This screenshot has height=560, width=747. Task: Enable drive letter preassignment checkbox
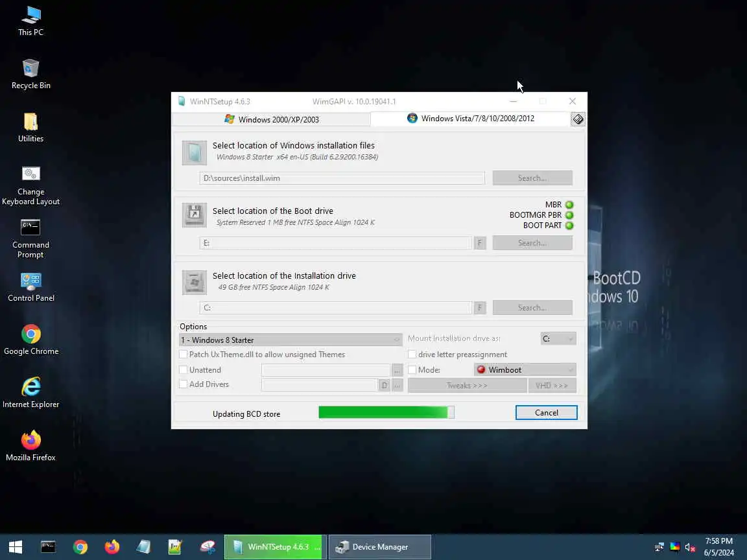tap(412, 355)
